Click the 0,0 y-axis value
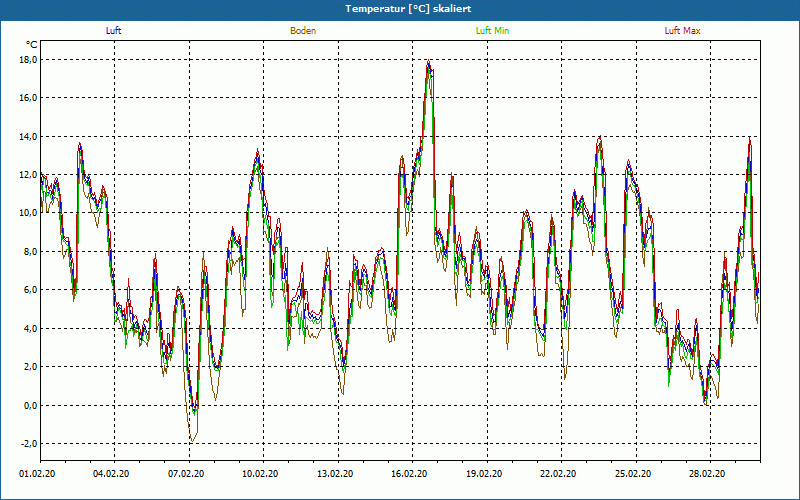 (x=30, y=406)
